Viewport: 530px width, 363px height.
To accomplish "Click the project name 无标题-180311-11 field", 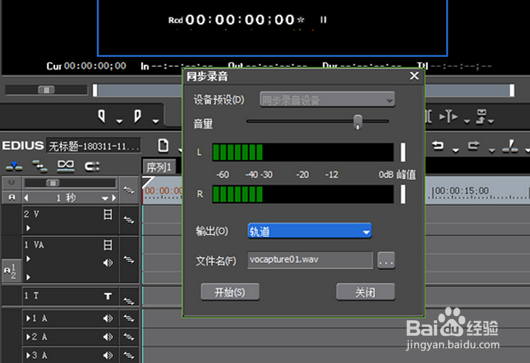I will pyautogui.click(x=94, y=146).
